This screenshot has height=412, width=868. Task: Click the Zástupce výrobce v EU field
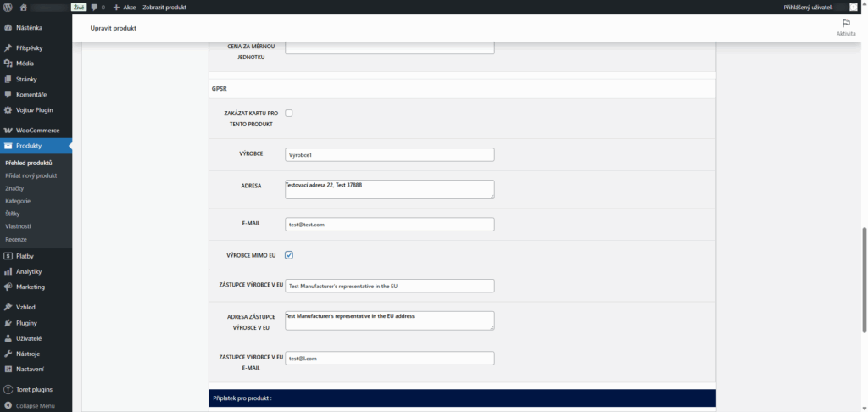[x=390, y=286]
